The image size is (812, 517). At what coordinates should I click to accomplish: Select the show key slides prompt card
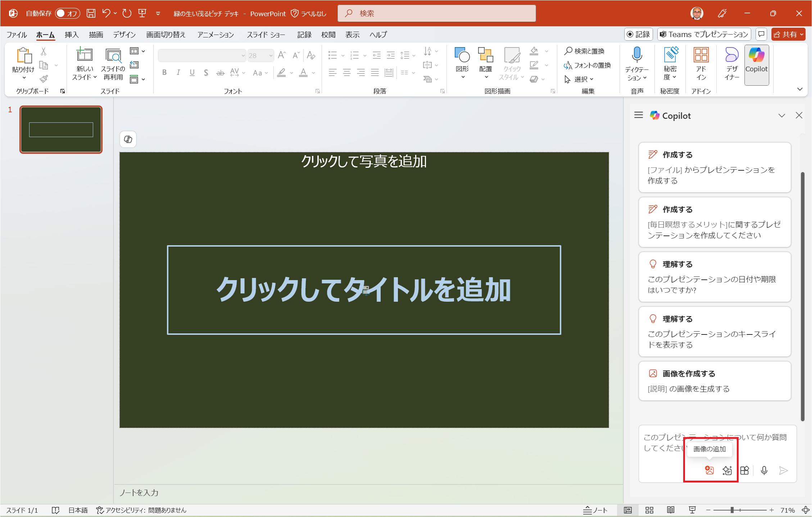[715, 331]
